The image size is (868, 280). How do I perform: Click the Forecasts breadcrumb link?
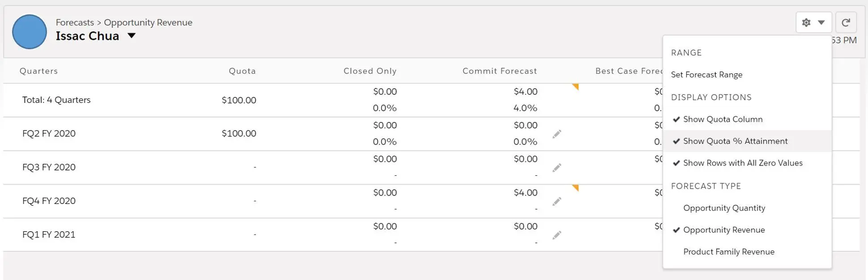[x=75, y=22]
